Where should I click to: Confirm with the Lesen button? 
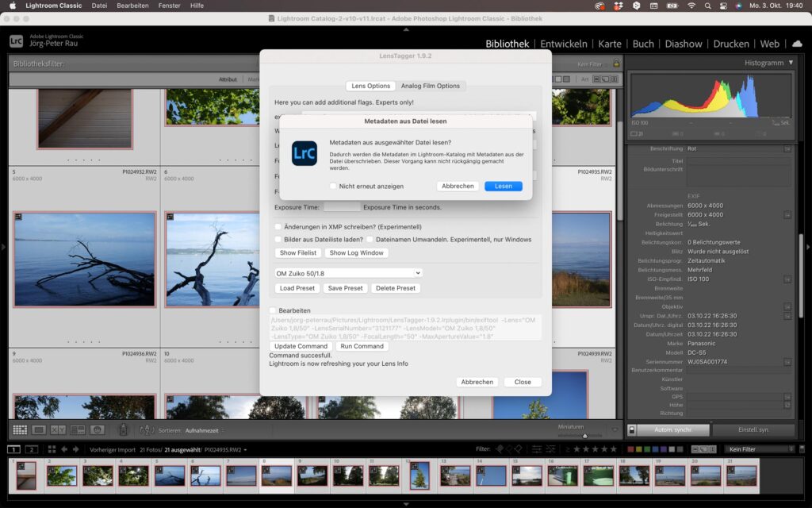click(x=504, y=186)
